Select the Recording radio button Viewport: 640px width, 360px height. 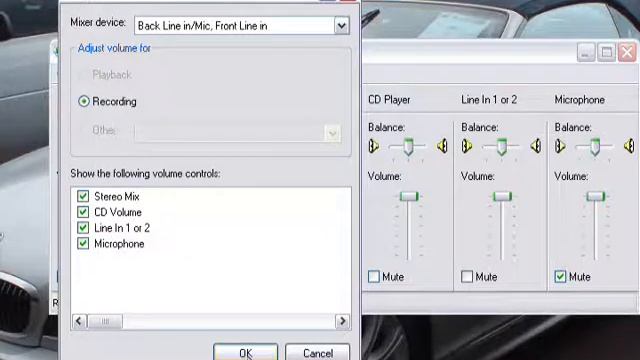pyautogui.click(x=84, y=101)
